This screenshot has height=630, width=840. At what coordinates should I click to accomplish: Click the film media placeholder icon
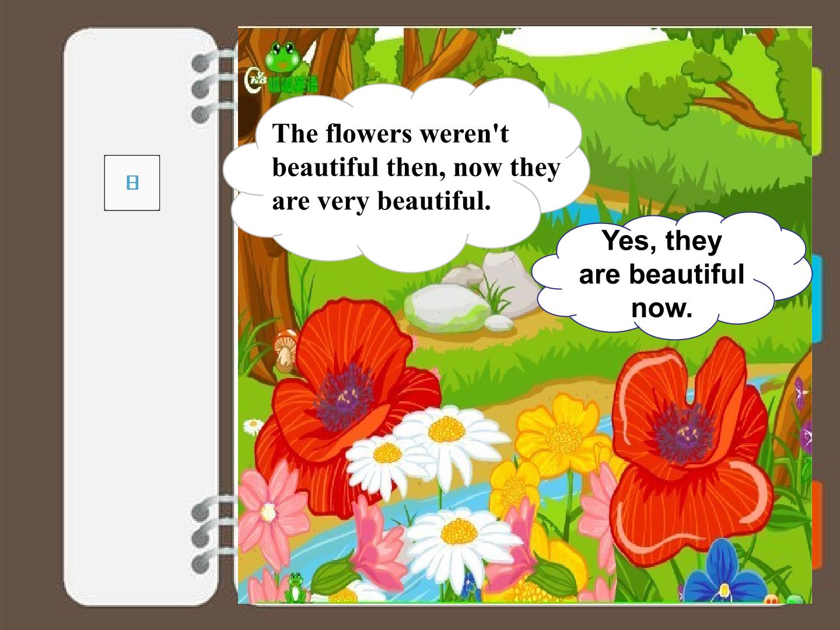pos(132,183)
